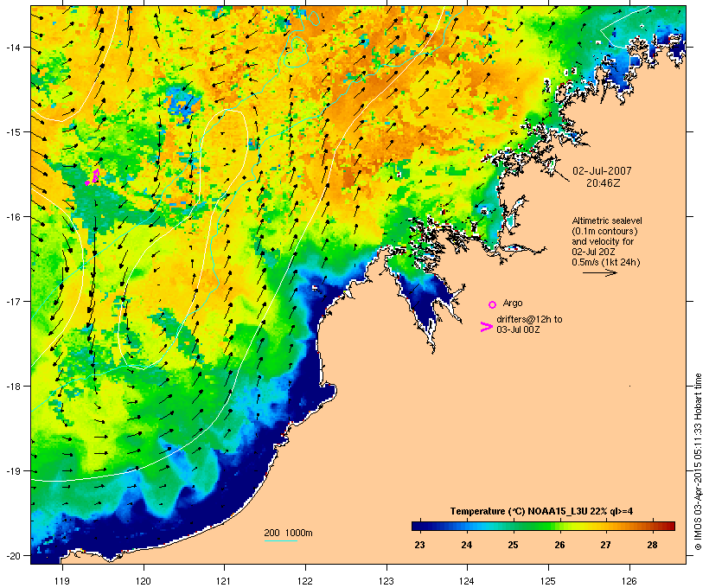This screenshot has height=588, width=709.
Task: Click the Temperature NOAA15_L3U colorbar title
Action: tap(541, 511)
